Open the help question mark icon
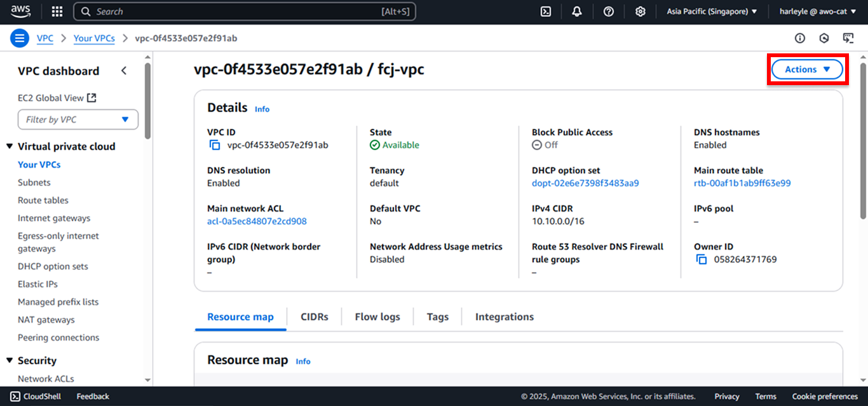The image size is (868, 406). click(609, 11)
